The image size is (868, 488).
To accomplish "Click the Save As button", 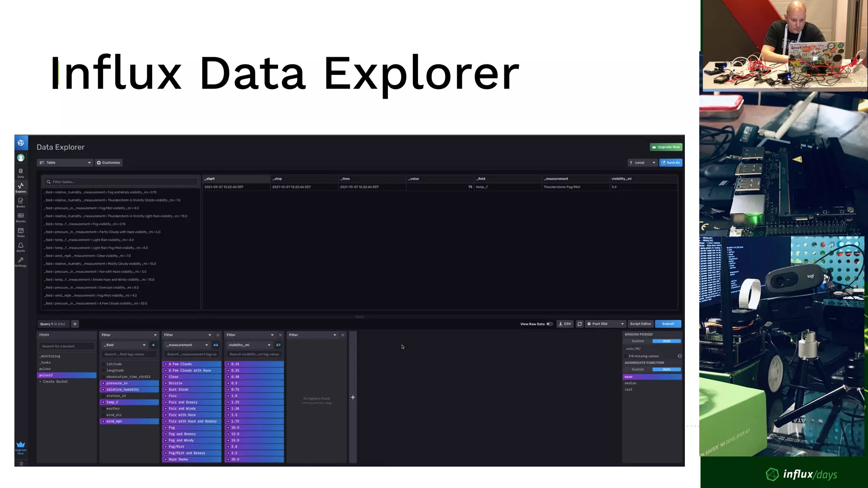I will pyautogui.click(x=671, y=163).
